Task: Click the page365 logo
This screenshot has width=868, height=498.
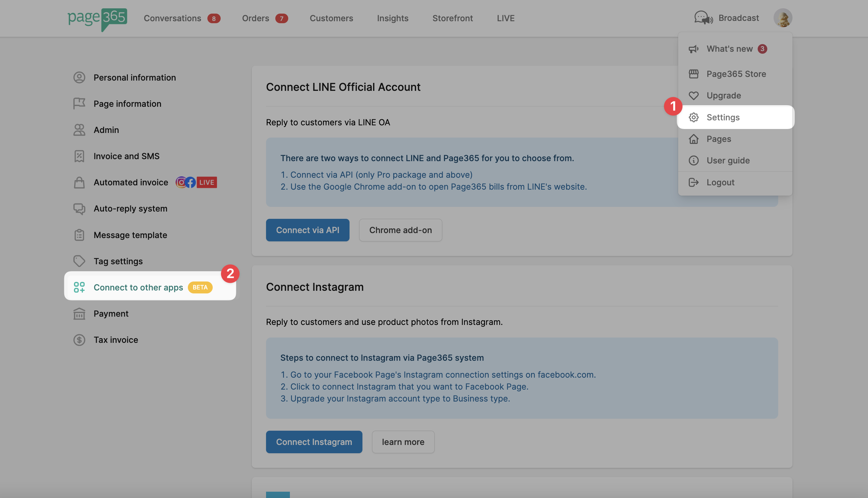Action: click(x=97, y=19)
